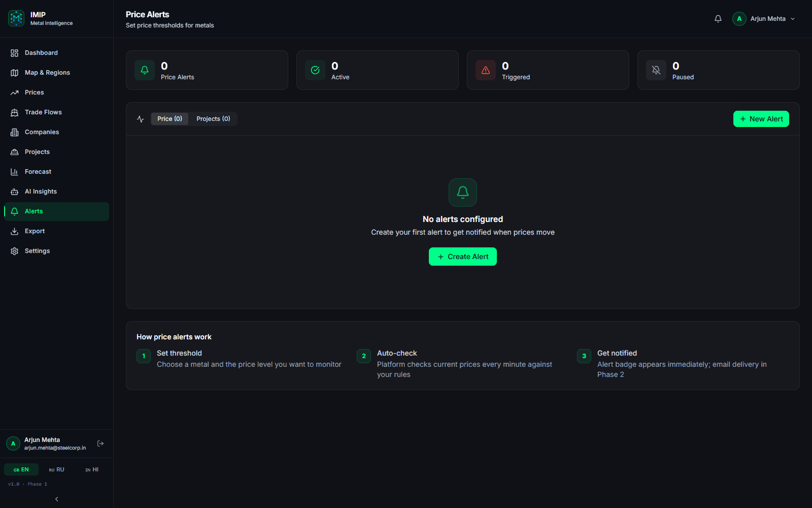This screenshot has width=812, height=508.
Task: Select the Alerts bell icon in sidebar
Action: pyautogui.click(x=14, y=211)
